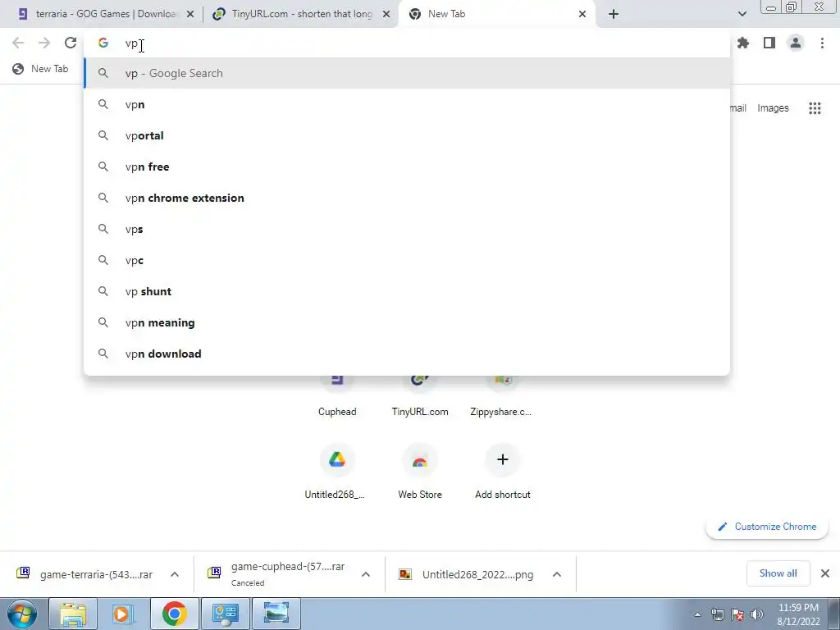Select the 'vps' suggestion
The image size is (840, 630).
[407, 230]
